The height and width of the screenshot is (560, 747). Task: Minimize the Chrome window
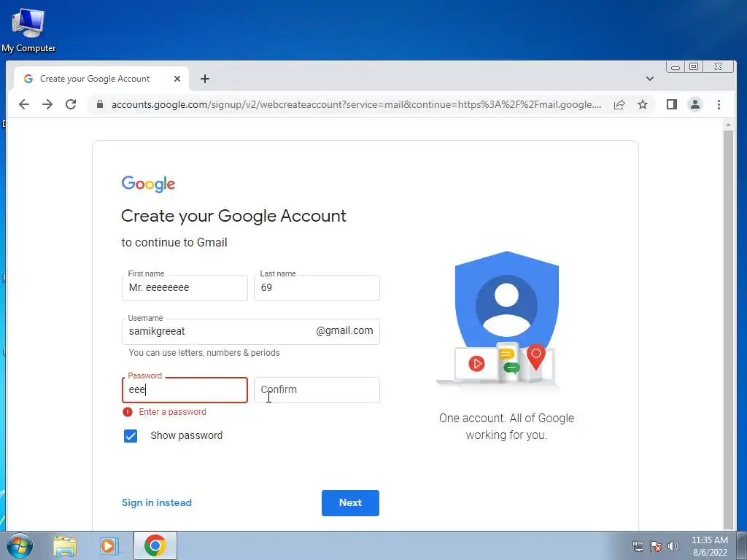coord(675,67)
